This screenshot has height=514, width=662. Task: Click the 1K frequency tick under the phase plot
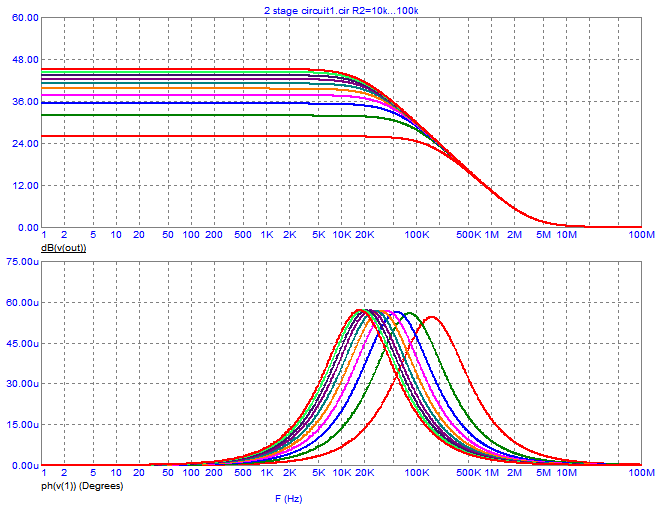coord(267,473)
